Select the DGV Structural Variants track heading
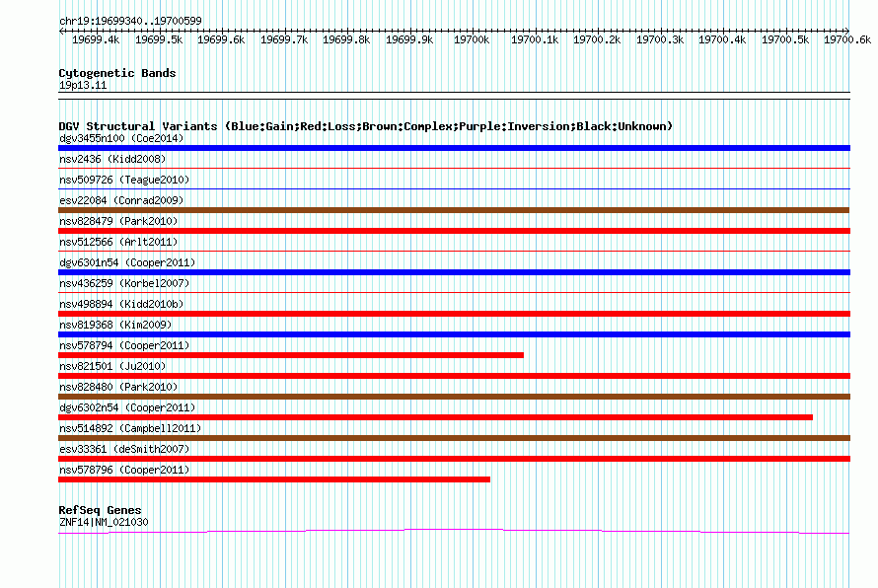 point(366,126)
